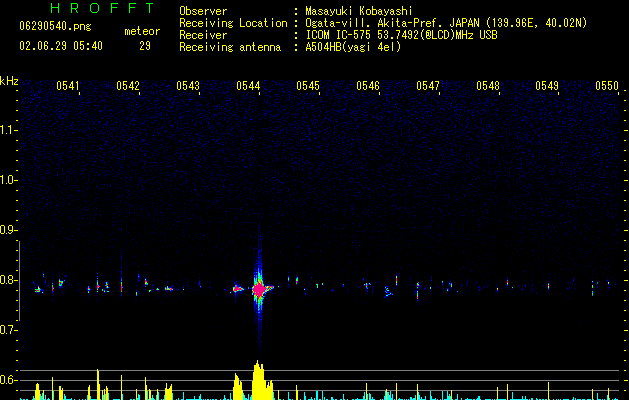Select the 0541 time marker
This screenshot has height=400, width=629.
click(x=68, y=86)
